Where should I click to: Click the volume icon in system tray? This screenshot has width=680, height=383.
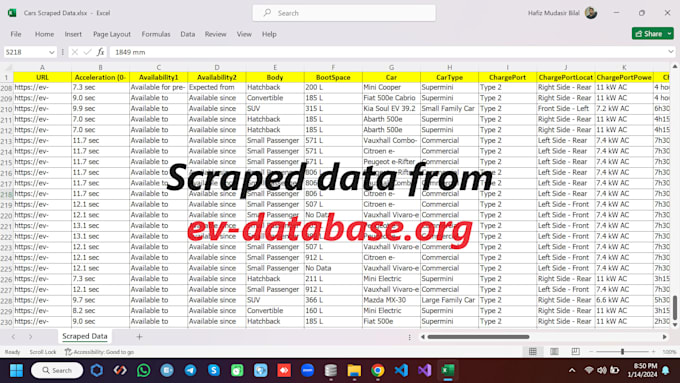point(602,370)
